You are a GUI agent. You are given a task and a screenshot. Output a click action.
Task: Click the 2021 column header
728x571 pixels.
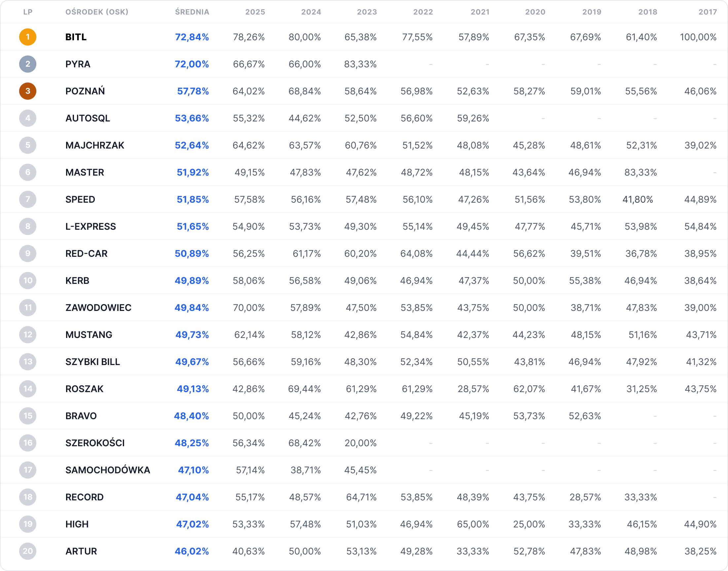pos(480,12)
